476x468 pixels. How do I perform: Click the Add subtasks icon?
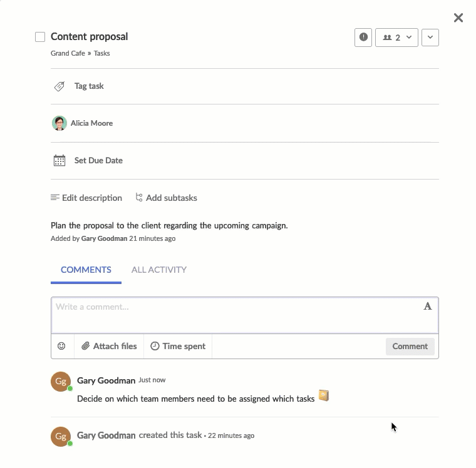coord(139,198)
